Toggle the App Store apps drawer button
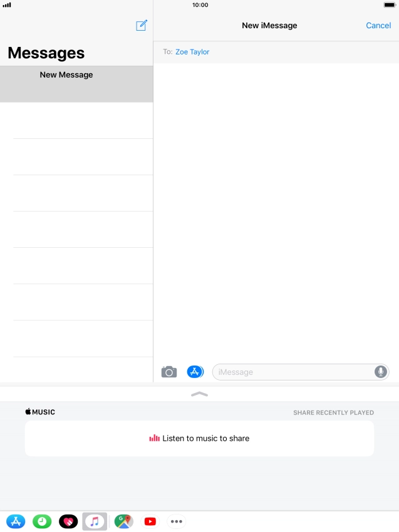Image resolution: width=399 pixels, height=532 pixels. [x=195, y=372]
